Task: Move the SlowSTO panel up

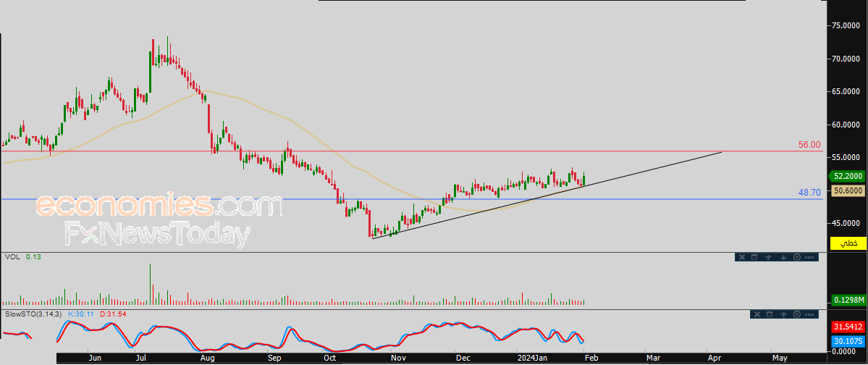Action: pos(783,314)
